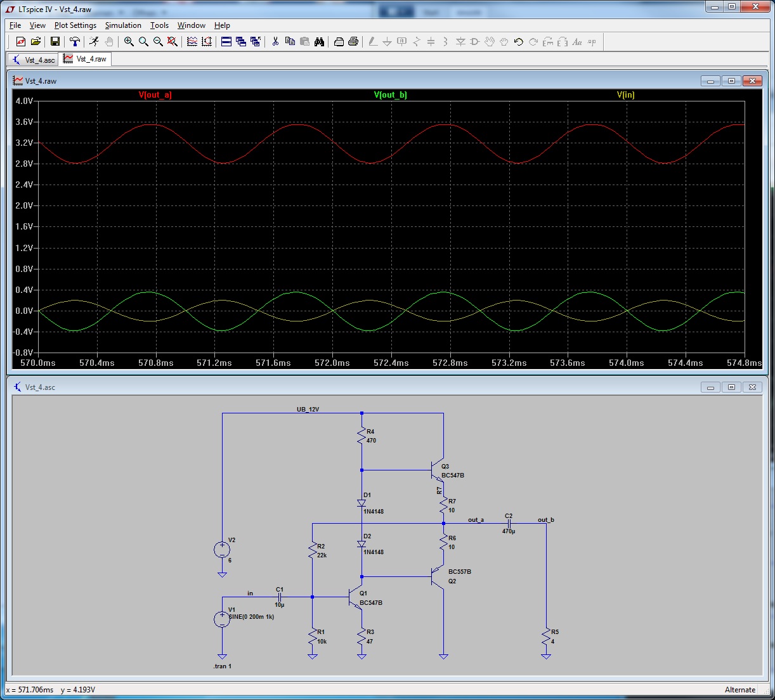This screenshot has height=700, width=775.
Task: Click the red V(out_a) trace label
Action: [155, 95]
